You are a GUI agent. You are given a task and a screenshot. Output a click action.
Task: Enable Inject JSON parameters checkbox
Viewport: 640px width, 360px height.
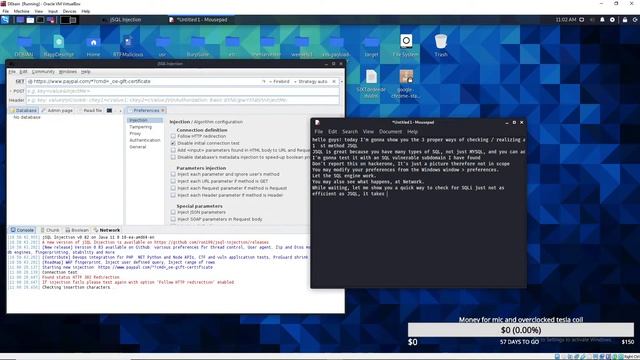[173, 212]
